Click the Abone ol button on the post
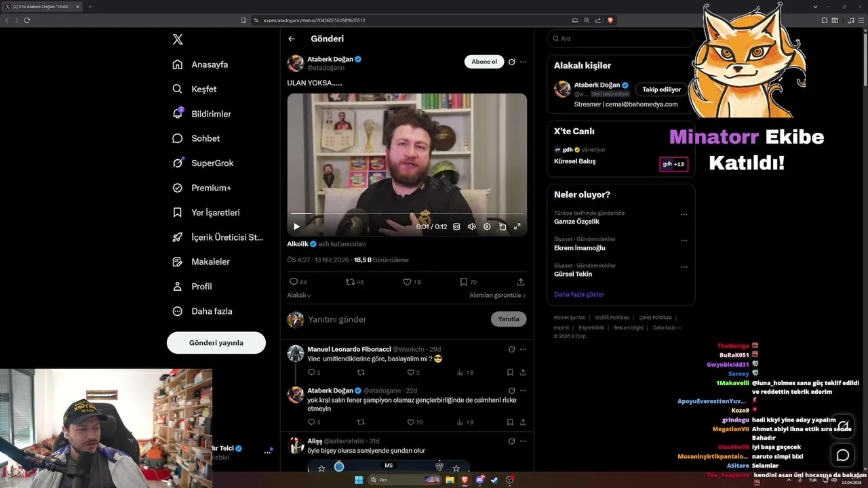868x488 pixels. (x=484, y=62)
